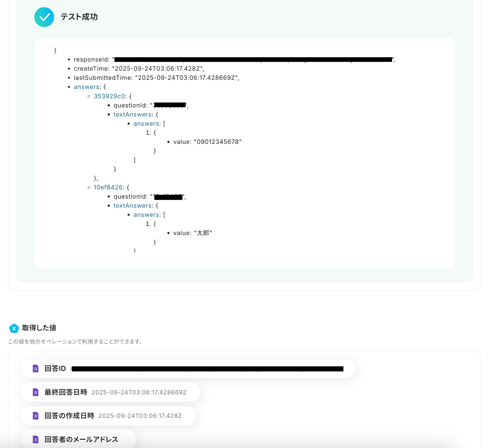Viewport: 493px width, 448px height.
Task: Select the 回答の作成日時 value chip
Action: click(108, 416)
